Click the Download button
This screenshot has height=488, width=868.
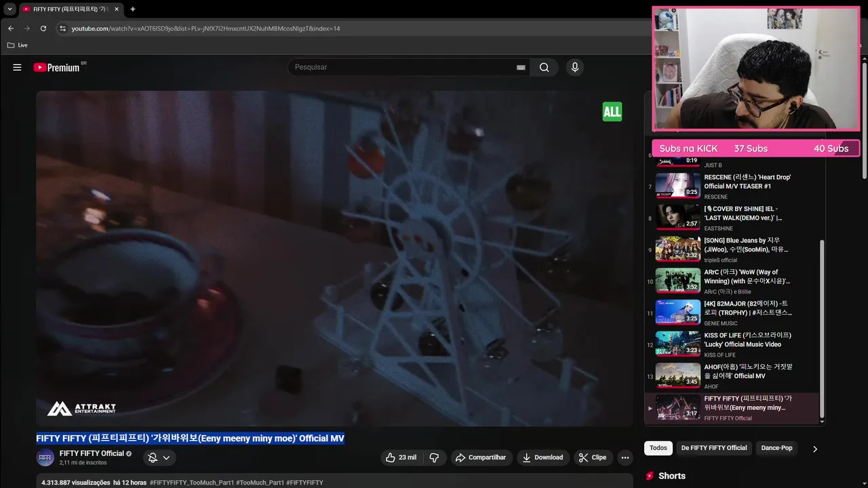click(x=542, y=457)
